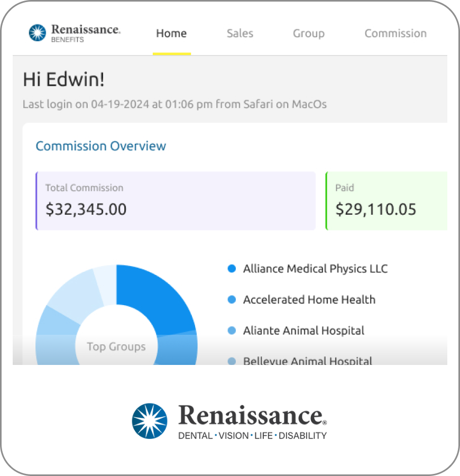Click the Renaissance starburst logo at bottom
This screenshot has height=476, width=460.
click(150, 421)
